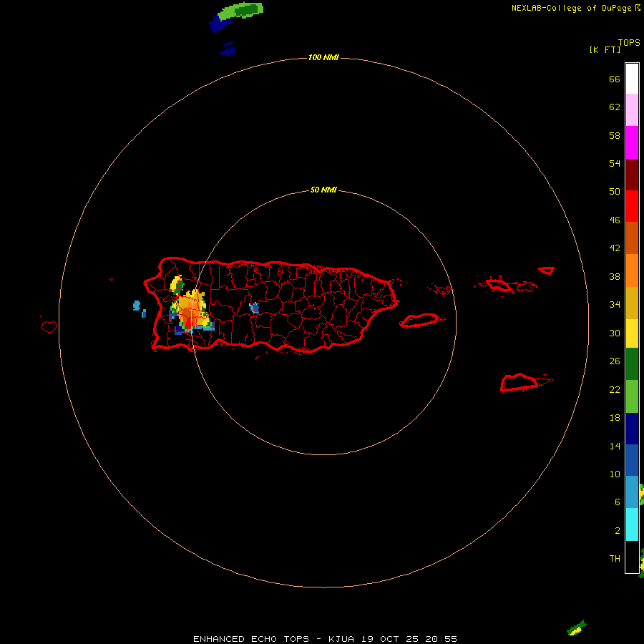The image size is (644, 644).
Task: Click the legend label 50
Action: click(615, 191)
